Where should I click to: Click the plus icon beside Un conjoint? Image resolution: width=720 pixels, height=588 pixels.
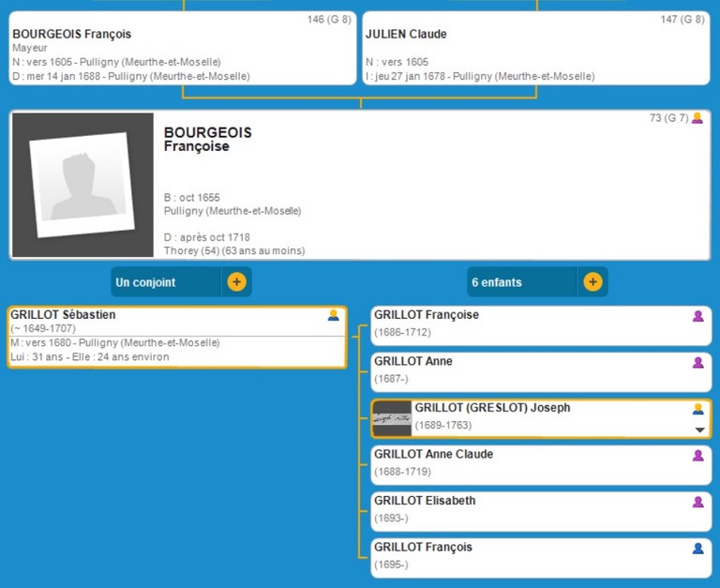236,282
